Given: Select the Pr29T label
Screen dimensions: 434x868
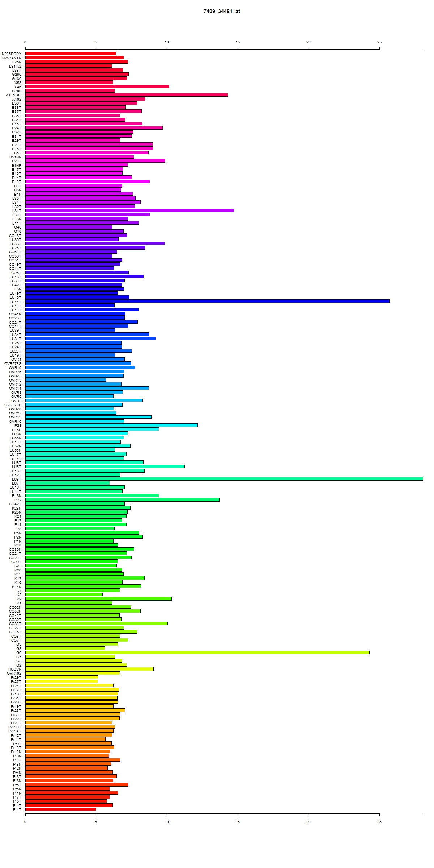Looking at the screenshot, I should coord(16,677).
